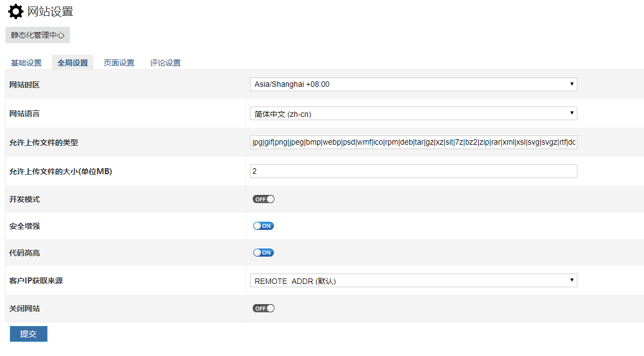Switch to the 基础设置 tab

pyautogui.click(x=26, y=63)
